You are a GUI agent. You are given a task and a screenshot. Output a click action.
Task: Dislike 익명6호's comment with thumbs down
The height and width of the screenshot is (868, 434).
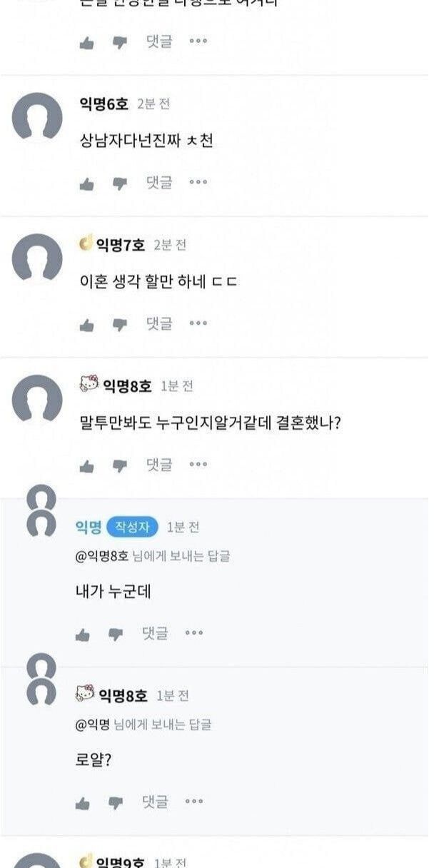[x=119, y=184]
